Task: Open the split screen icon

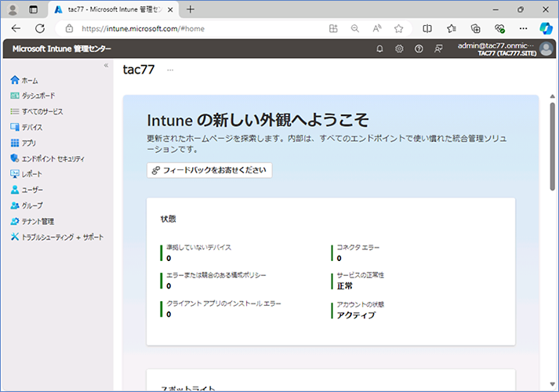Action: click(x=427, y=28)
